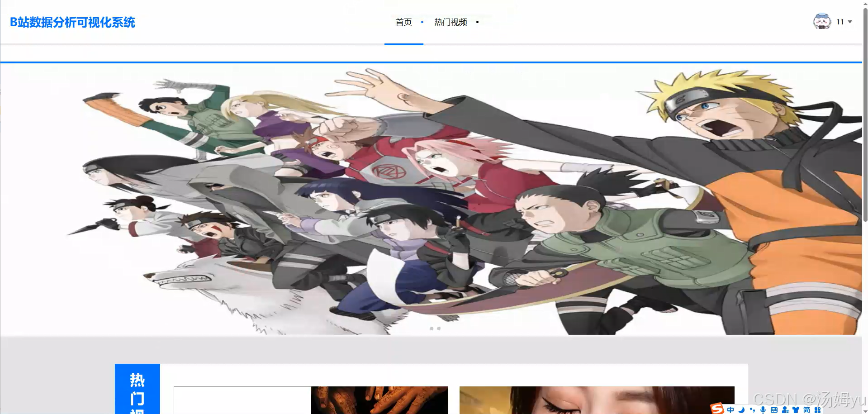Open the video thumbnail showing a woman's face
868x414 pixels.
[x=597, y=400]
